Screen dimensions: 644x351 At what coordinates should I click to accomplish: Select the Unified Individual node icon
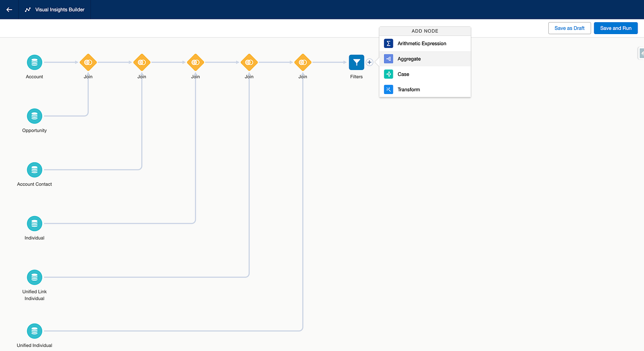pyautogui.click(x=34, y=331)
